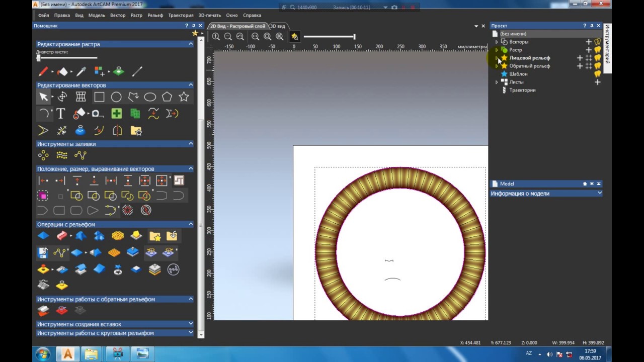Add new layer to Растр
The image size is (644, 362).
pos(589,50)
